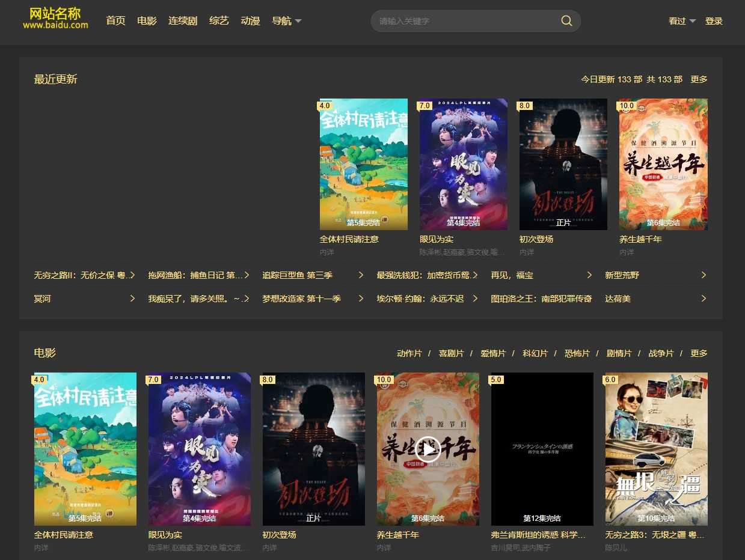Click the 共 133 部 total count
The width and height of the screenshot is (745, 560).
click(x=664, y=79)
